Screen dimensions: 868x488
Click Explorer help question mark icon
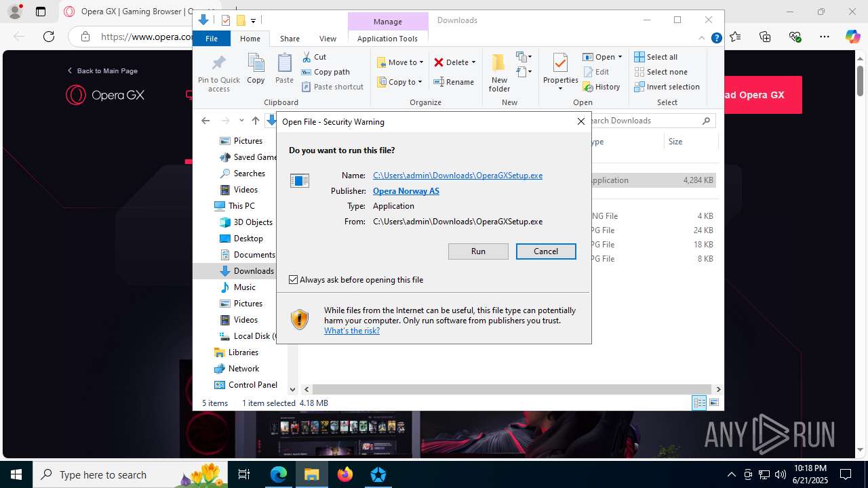coord(716,39)
